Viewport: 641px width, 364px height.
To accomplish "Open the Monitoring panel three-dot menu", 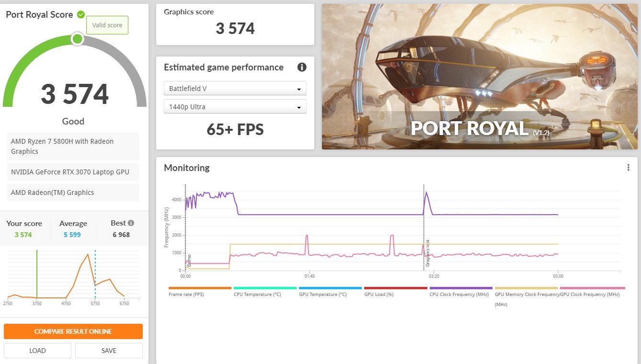I will (628, 168).
